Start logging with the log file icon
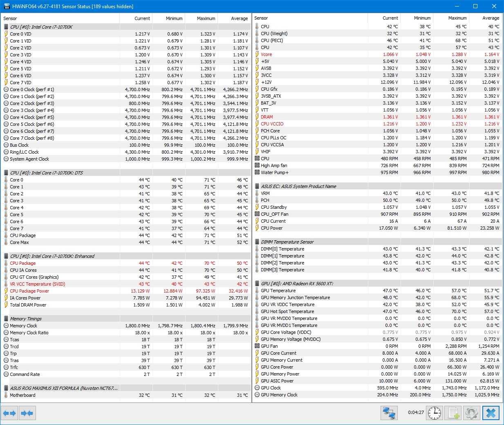504x425 pixels. tap(453, 413)
